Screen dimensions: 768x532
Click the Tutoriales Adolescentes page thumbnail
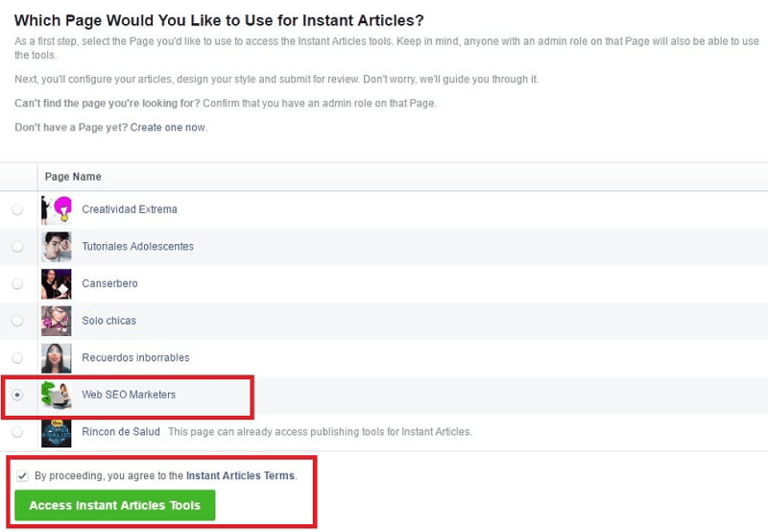pyautogui.click(x=56, y=247)
